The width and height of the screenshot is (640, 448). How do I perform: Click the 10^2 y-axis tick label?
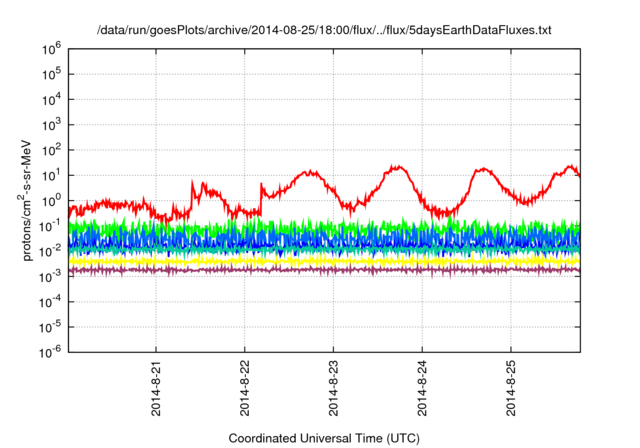[51, 150]
